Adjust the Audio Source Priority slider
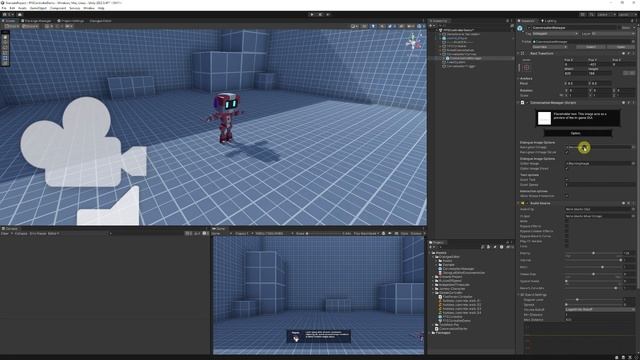 (593, 253)
